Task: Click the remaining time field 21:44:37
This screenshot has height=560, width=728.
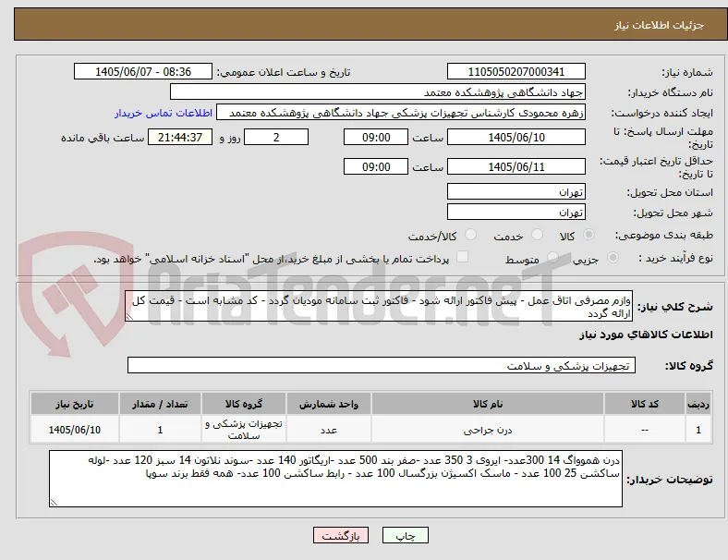Action: coord(180,137)
